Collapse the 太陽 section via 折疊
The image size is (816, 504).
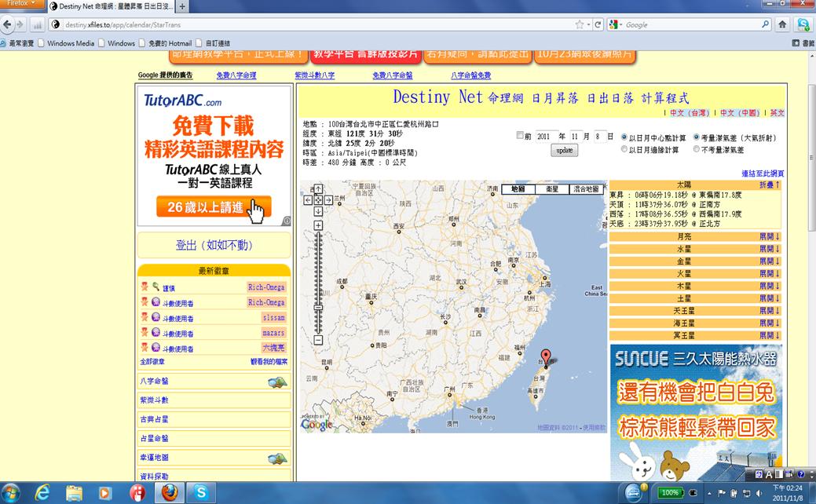[767, 186]
